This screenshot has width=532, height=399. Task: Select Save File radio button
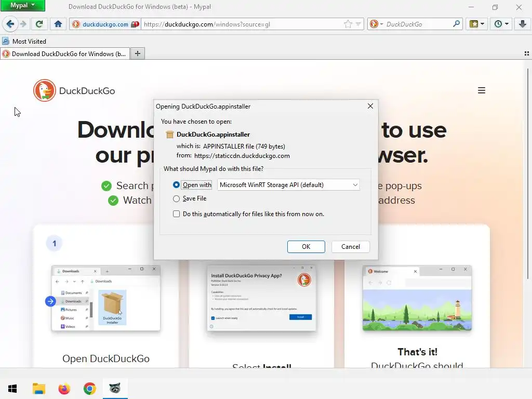(176, 198)
